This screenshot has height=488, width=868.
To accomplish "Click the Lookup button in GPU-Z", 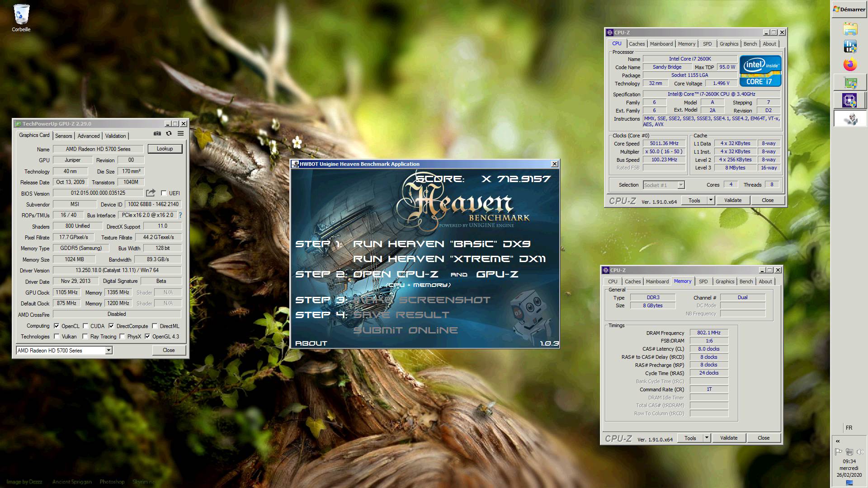I will click(x=165, y=148).
